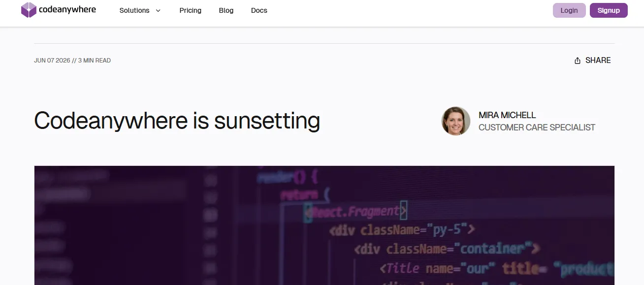The height and width of the screenshot is (285, 644).
Task: Click the CUSTOMER CARE SPECIALIST text
Action: pyautogui.click(x=537, y=127)
